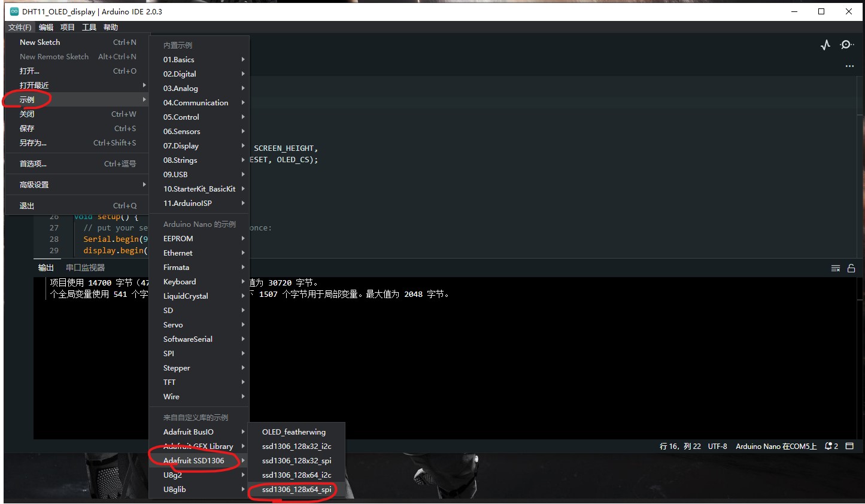Open ssd1306_128x64_spi example
Screen dimensions: 865x504
pyautogui.click(x=296, y=490)
